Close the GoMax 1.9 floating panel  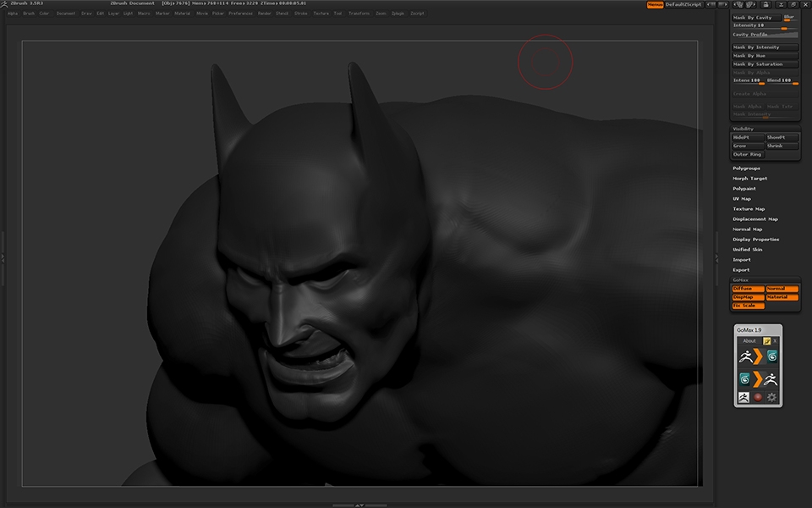[775, 341]
